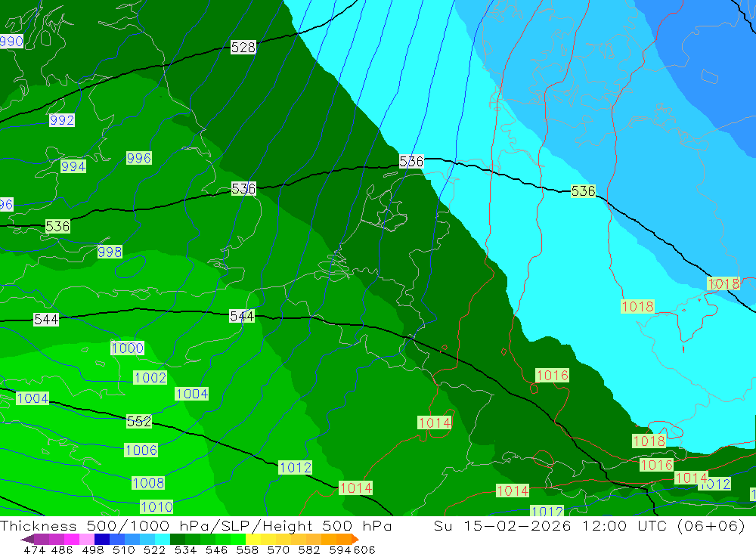Select the 990 isobar label
This screenshot has width=756, height=554.
(x=11, y=42)
